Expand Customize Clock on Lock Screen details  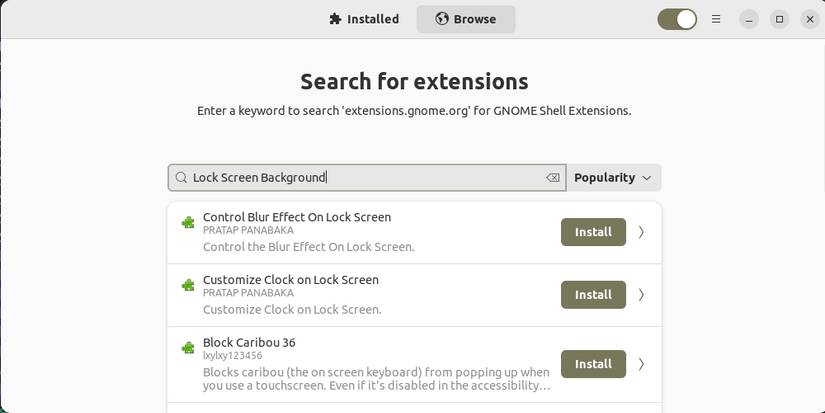coord(641,295)
